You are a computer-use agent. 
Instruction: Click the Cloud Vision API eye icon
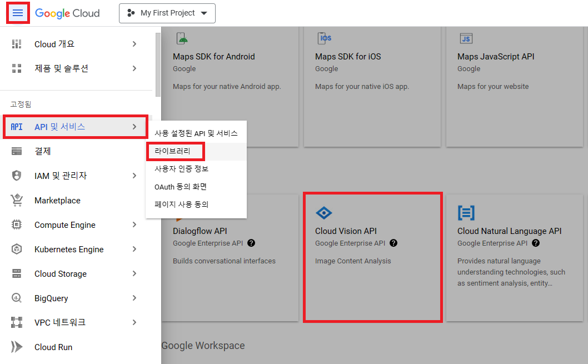click(323, 213)
